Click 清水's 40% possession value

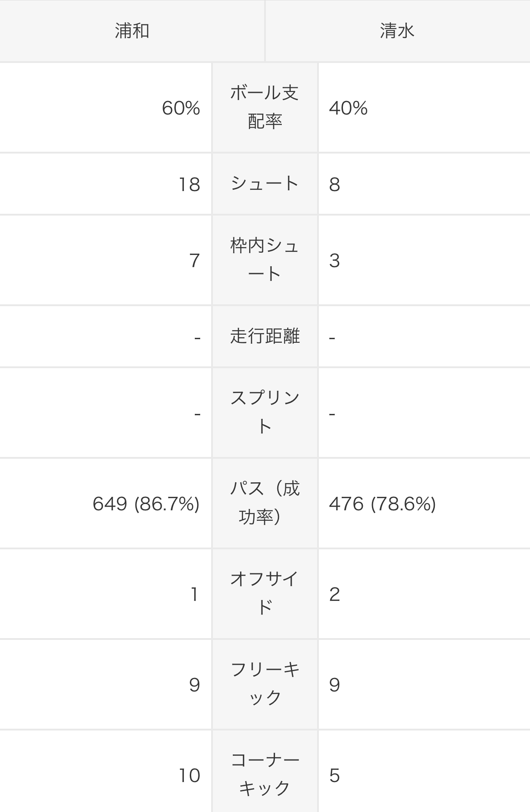click(348, 108)
